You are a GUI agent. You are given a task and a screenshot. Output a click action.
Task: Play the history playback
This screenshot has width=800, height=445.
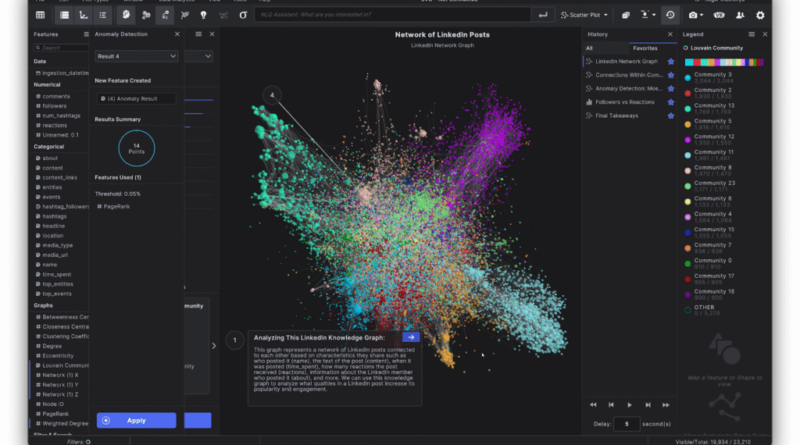tap(629, 405)
